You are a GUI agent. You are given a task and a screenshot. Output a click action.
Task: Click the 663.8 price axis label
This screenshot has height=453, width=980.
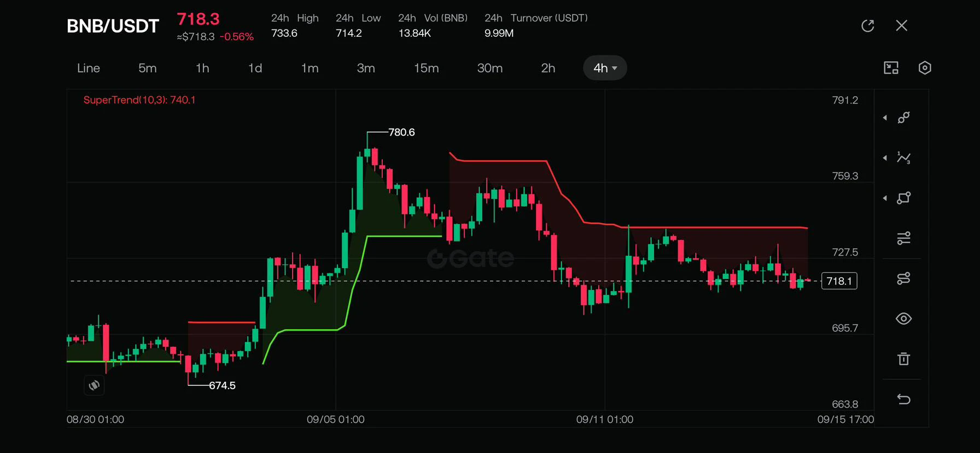845,404
